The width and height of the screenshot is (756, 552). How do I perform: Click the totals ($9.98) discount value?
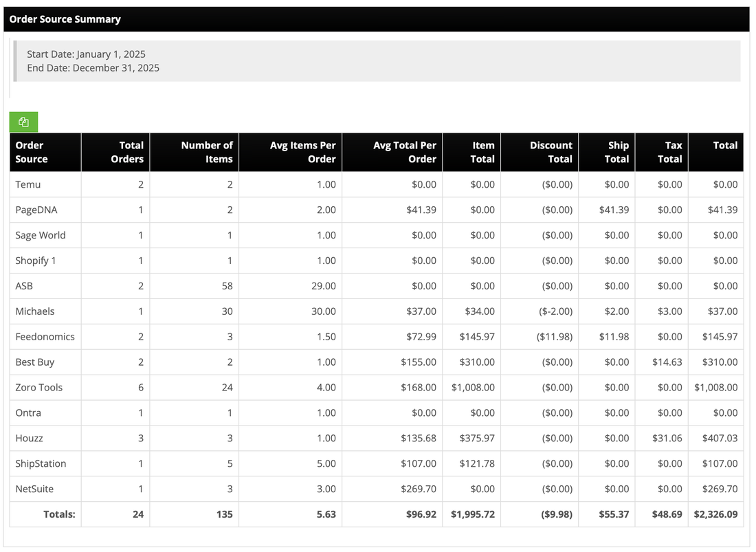point(557,514)
